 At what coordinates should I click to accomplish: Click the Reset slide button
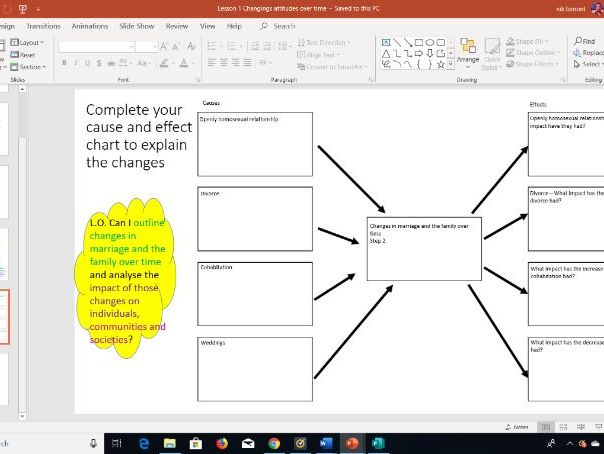(26, 55)
